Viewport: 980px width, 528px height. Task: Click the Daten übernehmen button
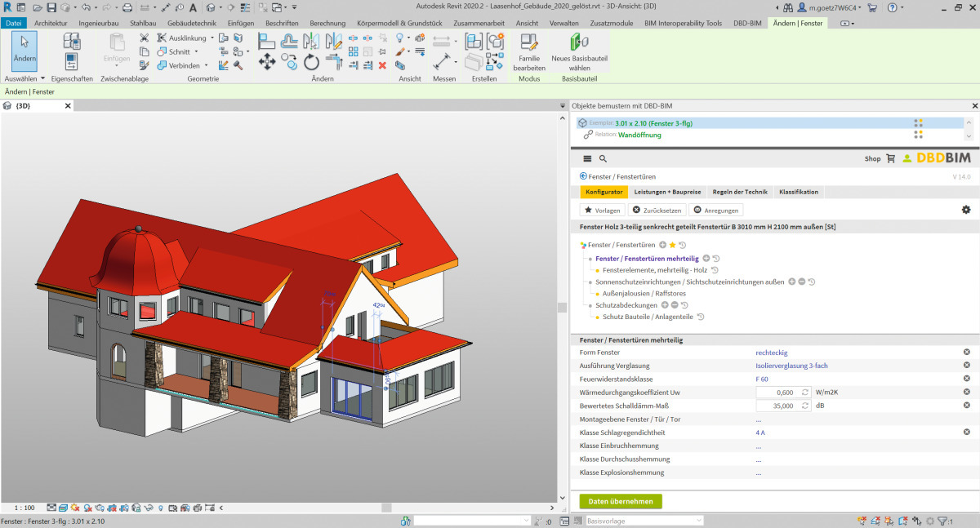point(621,501)
